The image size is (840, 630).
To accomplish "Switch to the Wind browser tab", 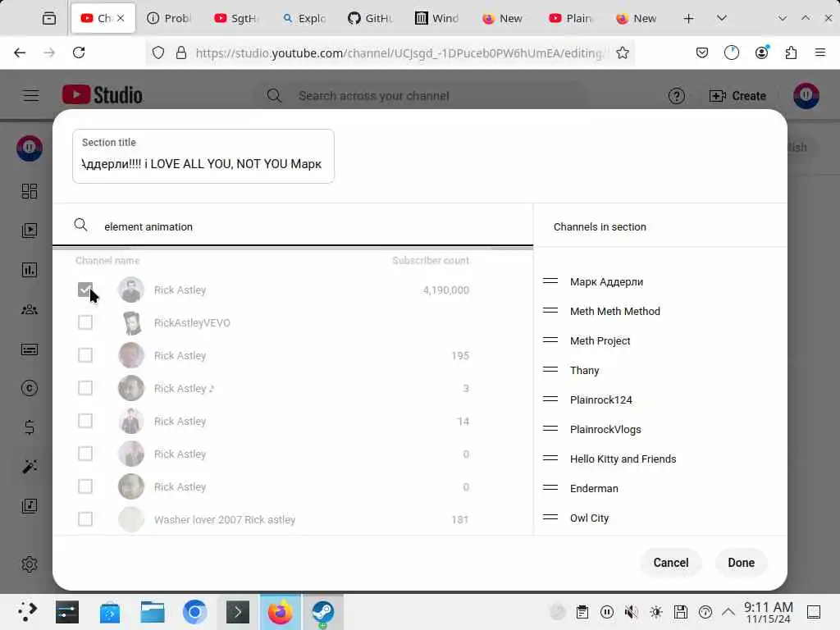I will click(436, 18).
